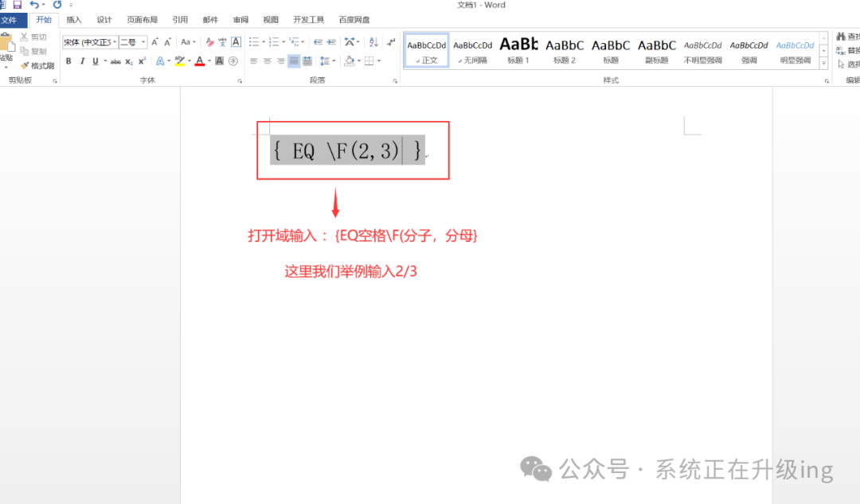Click the Show/Hide paragraph marks icon
This screenshot has width=860, height=504.
(391, 41)
